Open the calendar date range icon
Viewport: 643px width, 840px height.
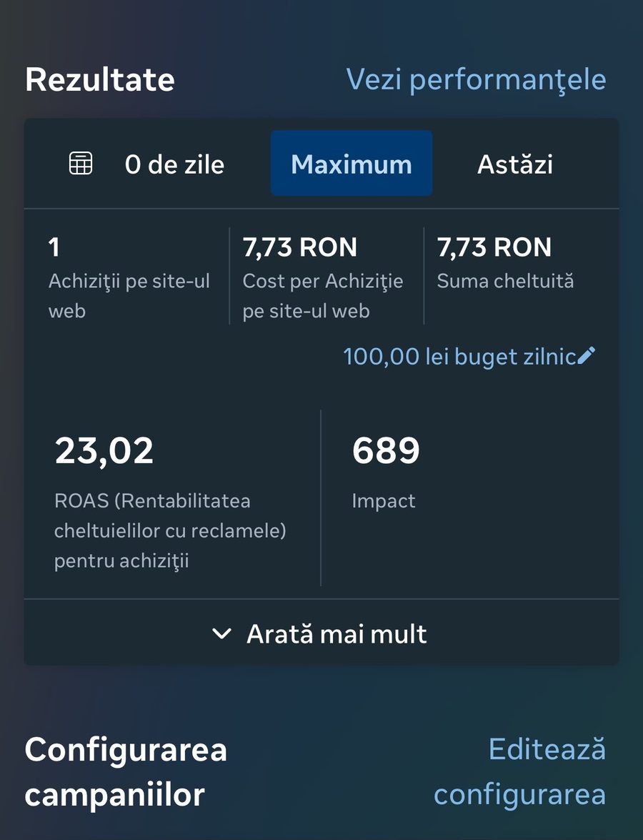[x=81, y=164]
